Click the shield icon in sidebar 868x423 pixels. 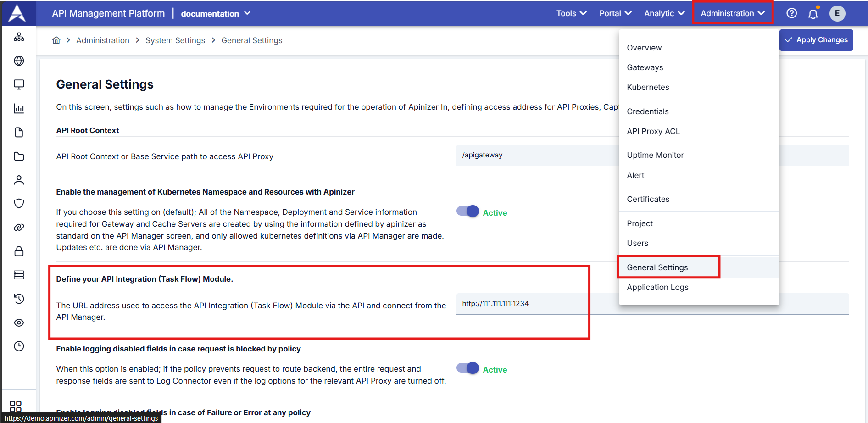click(19, 203)
